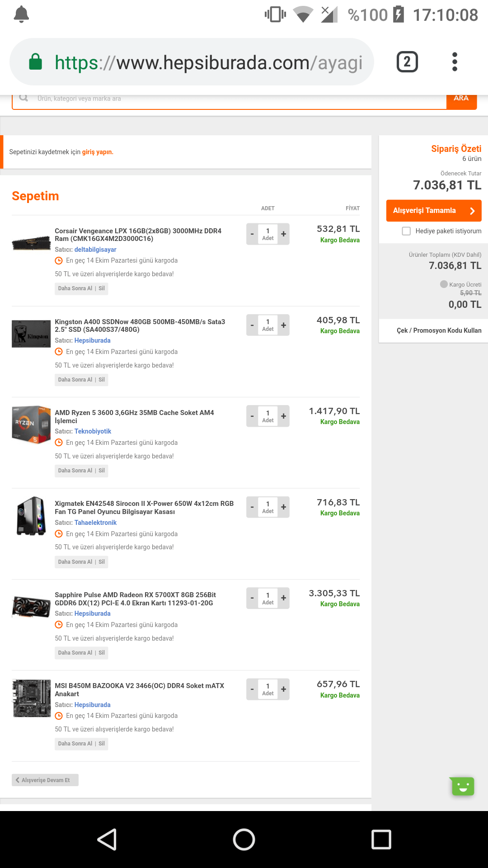Click the Alışverişe Devam Et button
Viewport: 488px width, 868px height.
pos(45,780)
